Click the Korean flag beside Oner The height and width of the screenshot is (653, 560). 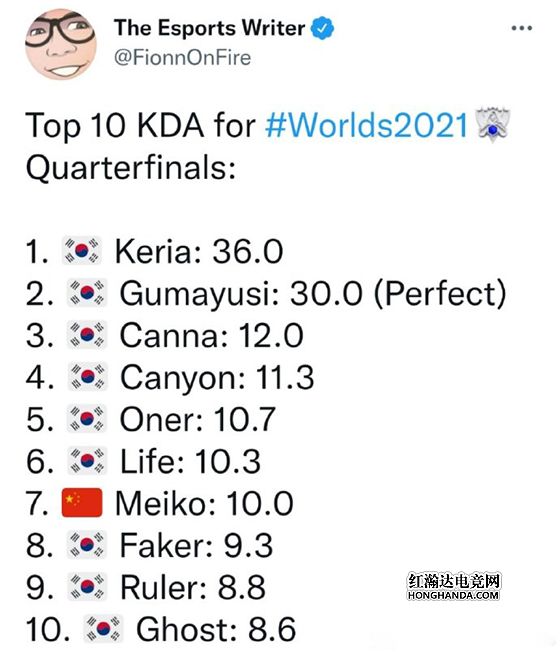87,418
